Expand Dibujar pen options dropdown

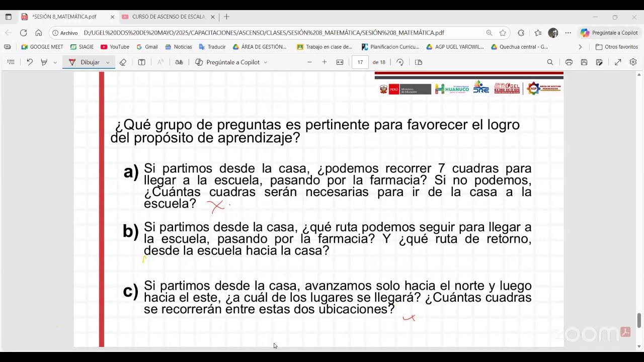click(x=108, y=62)
